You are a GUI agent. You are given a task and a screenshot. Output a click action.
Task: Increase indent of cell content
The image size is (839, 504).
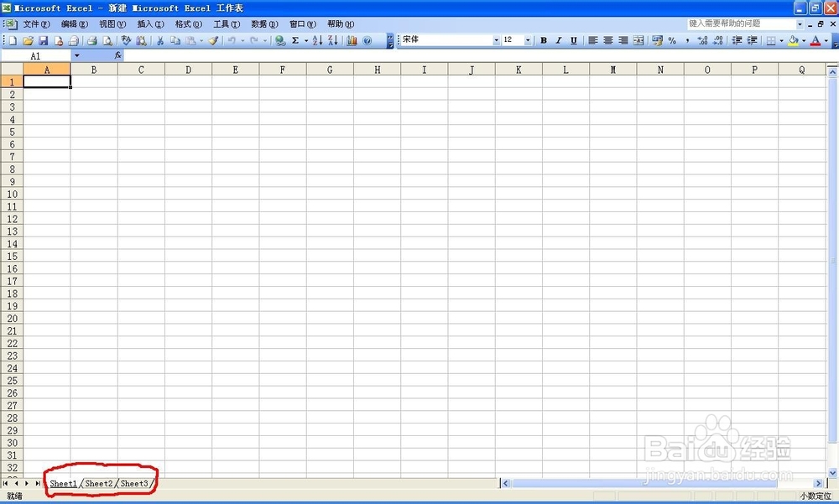[x=753, y=40]
